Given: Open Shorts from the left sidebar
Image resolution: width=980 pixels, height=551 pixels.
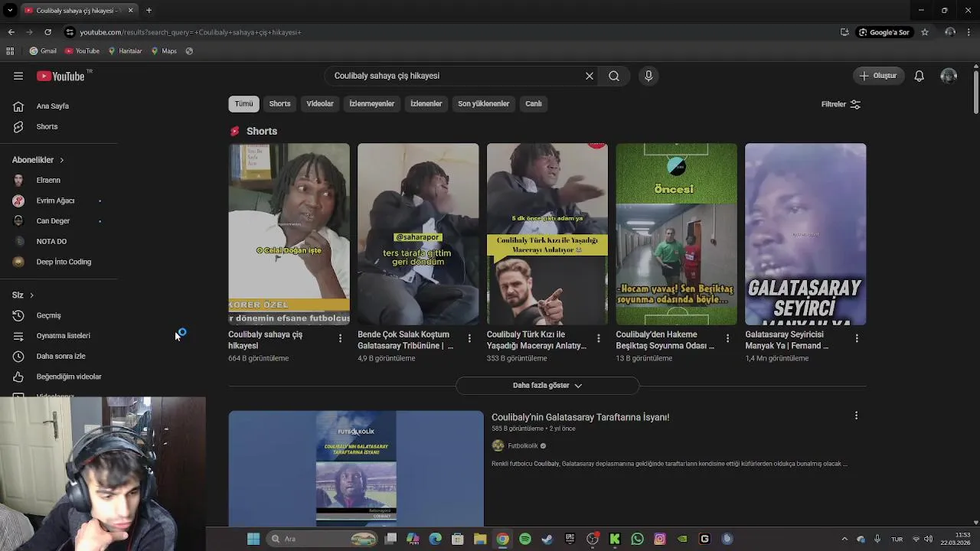Looking at the screenshot, I should (x=47, y=127).
